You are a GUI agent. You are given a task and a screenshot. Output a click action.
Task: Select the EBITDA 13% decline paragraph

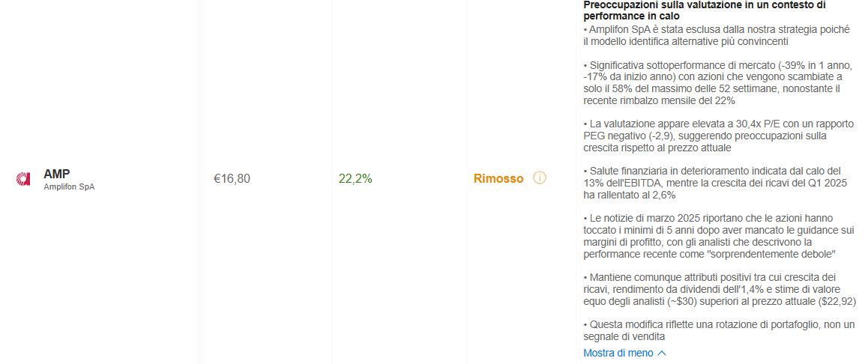(714, 182)
